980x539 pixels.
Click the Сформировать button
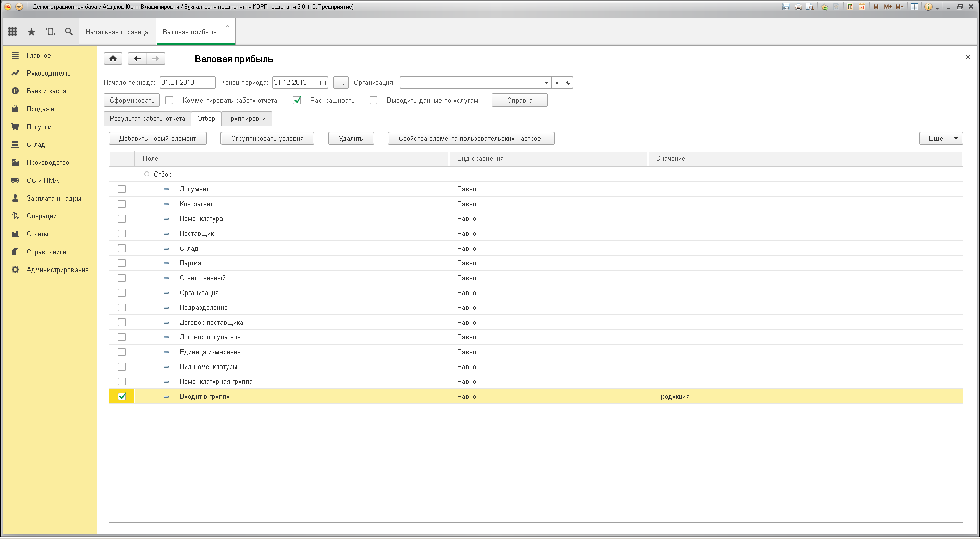coord(132,101)
